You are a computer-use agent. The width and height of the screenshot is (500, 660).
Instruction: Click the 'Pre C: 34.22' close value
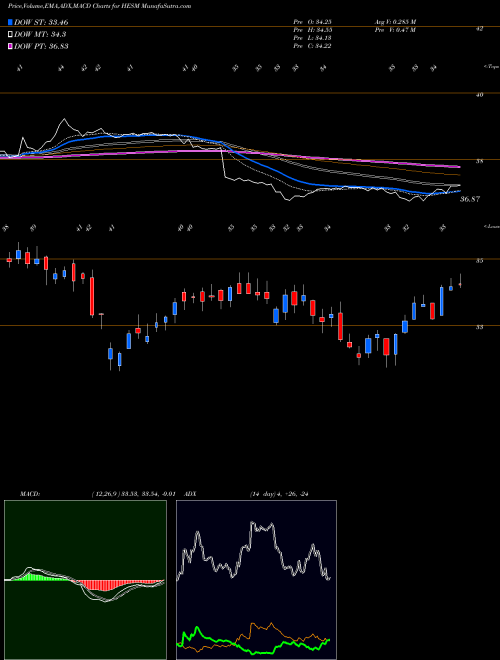click(x=313, y=46)
